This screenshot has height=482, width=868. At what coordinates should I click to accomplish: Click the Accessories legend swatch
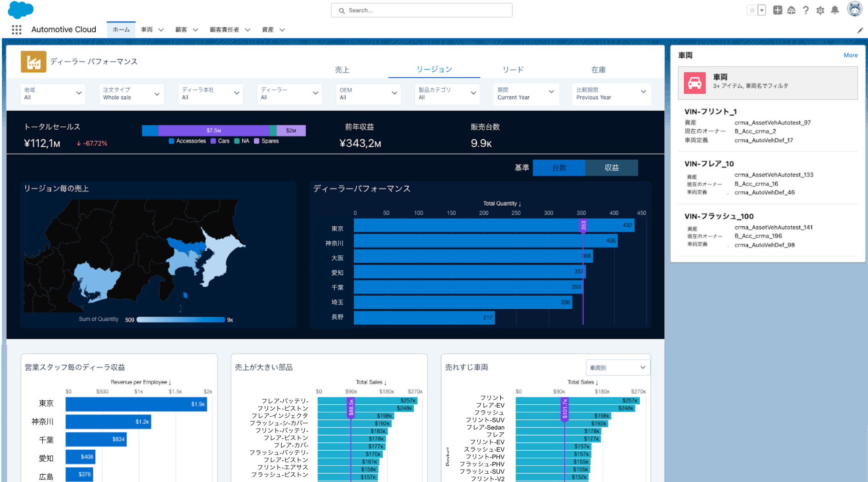(172, 141)
